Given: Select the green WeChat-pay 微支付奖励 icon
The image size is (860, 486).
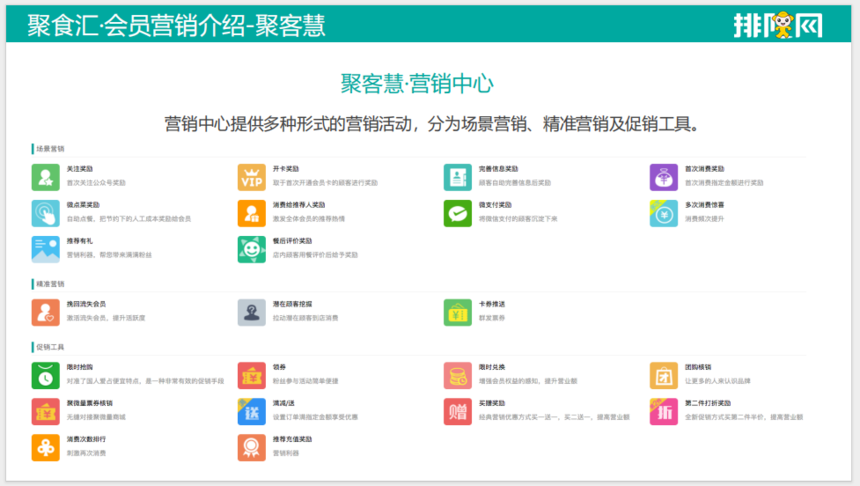Looking at the screenshot, I should coord(457,213).
